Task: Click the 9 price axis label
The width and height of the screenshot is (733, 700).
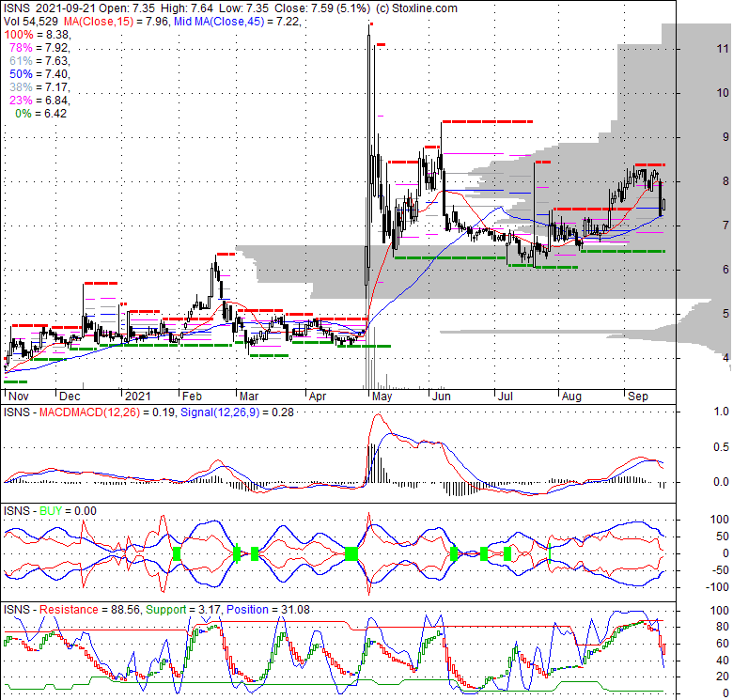Action: click(725, 137)
